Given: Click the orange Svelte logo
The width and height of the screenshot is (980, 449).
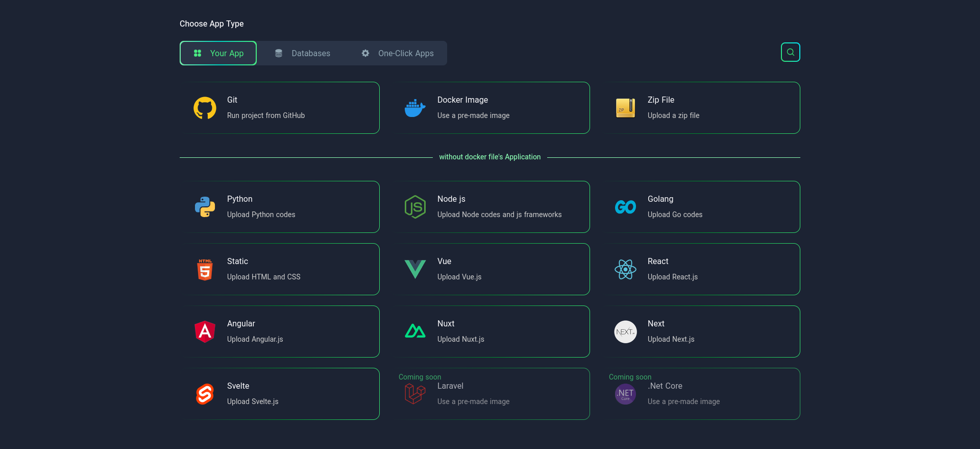Looking at the screenshot, I should click(205, 394).
